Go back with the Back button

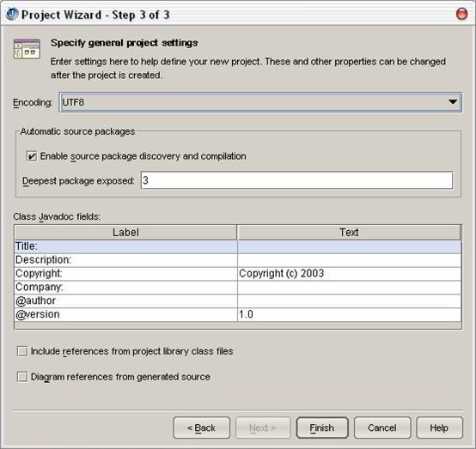pyautogui.click(x=202, y=428)
